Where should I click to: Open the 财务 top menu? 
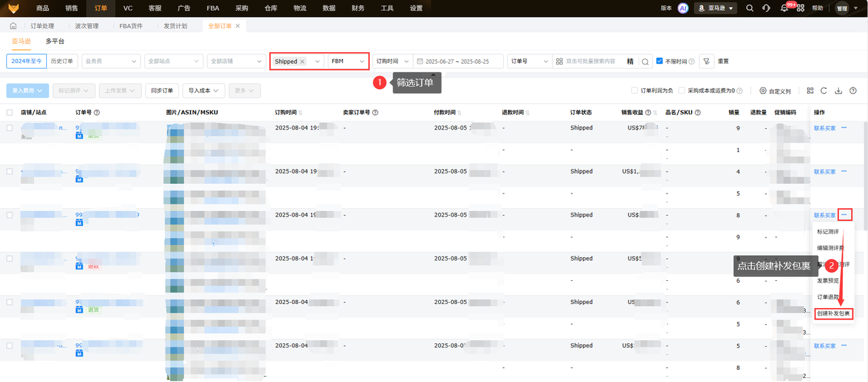coord(358,8)
